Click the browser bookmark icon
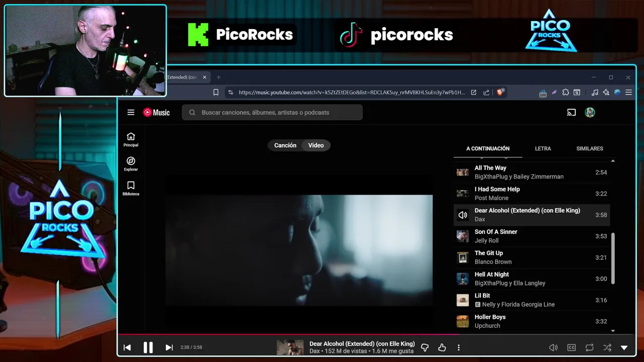 pos(216,93)
